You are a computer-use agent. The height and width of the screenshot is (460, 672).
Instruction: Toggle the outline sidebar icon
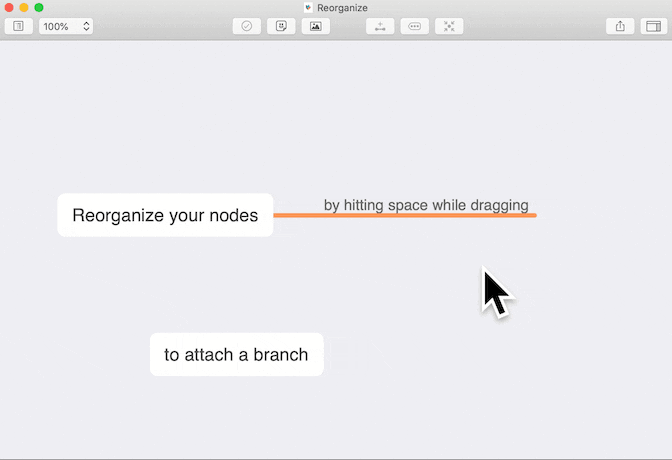(x=18, y=26)
